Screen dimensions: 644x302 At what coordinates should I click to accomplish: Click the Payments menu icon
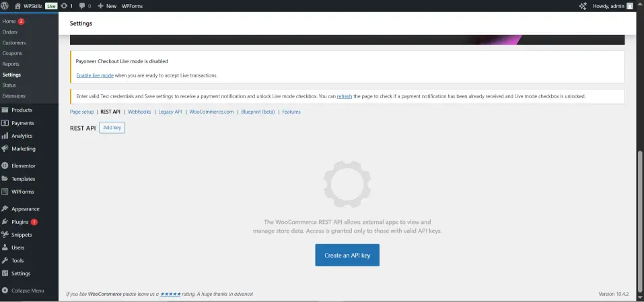(x=5, y=123)
